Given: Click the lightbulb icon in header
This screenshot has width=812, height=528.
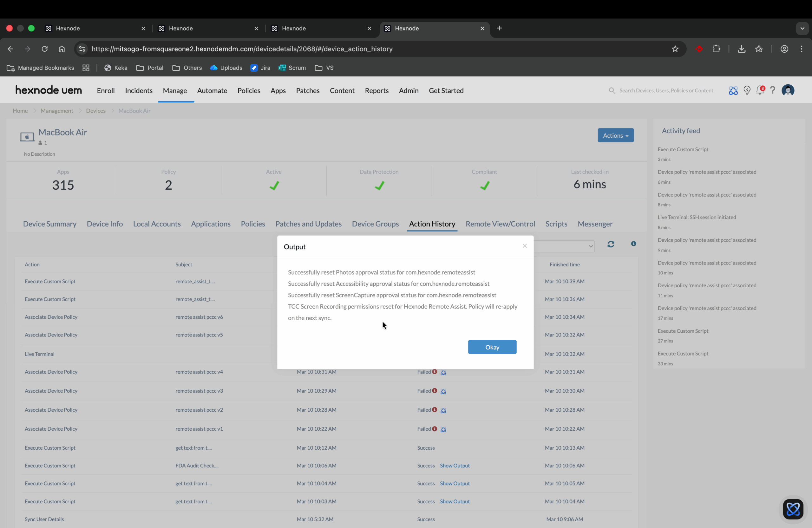Looking at the screenshot, I should [747, 90].
